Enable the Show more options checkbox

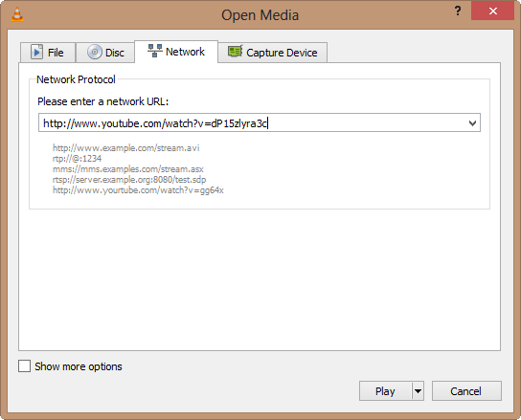[24, 366]
